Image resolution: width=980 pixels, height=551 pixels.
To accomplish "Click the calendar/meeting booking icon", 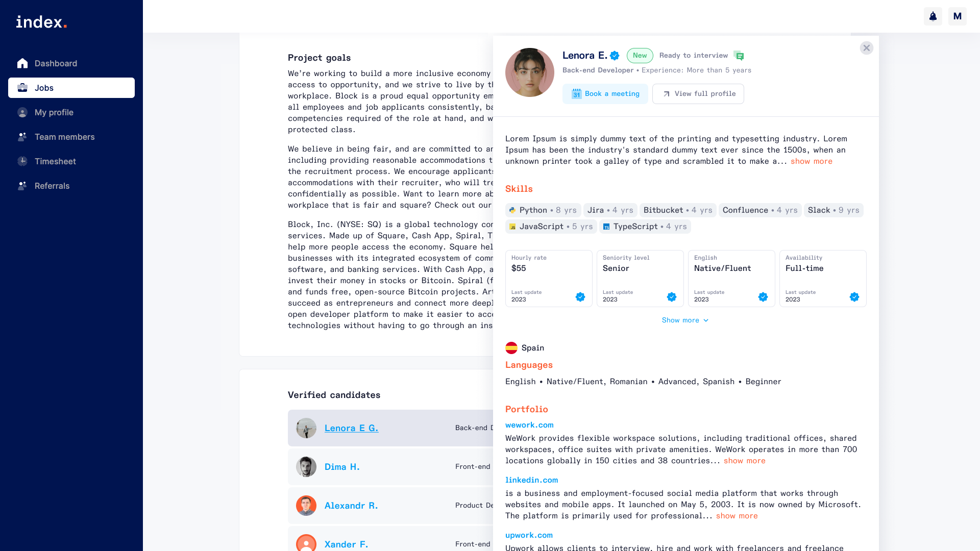I will [x=576, y=93].
